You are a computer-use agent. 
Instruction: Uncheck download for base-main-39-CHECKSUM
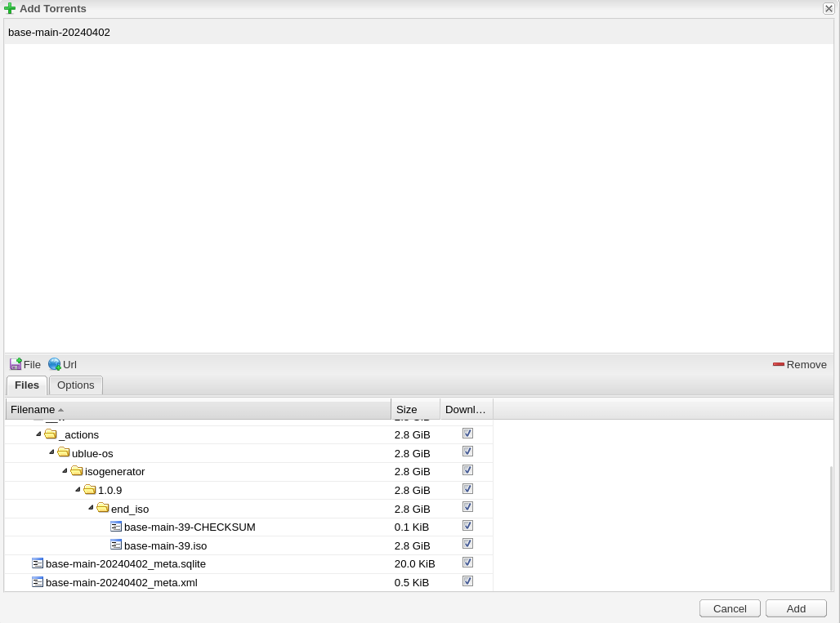467,526
